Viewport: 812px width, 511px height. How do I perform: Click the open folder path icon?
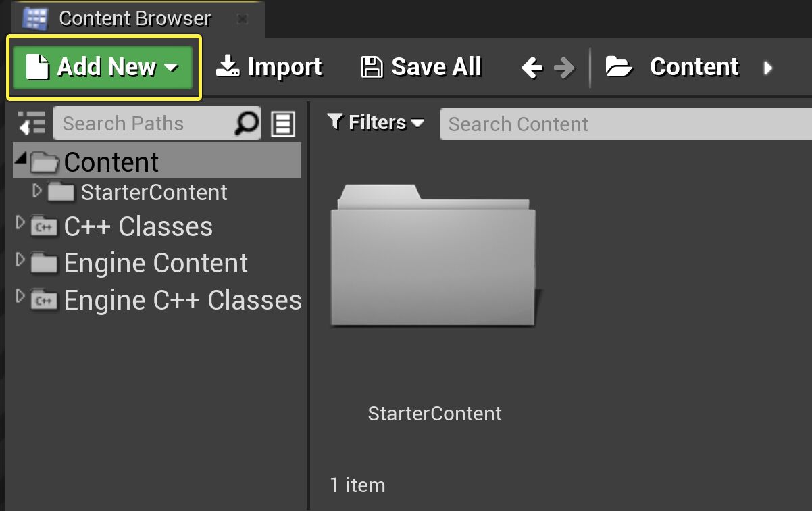pyautogui.click(x=618, y=67)
